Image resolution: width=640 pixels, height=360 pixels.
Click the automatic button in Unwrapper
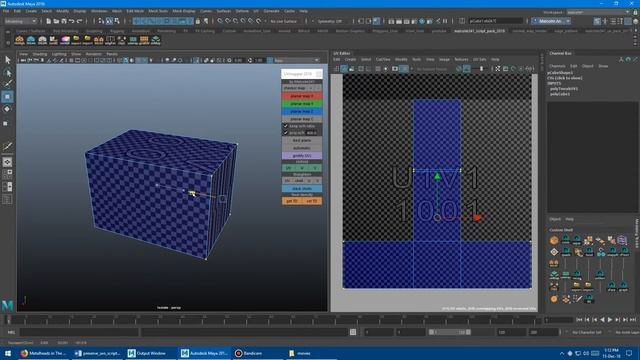coord(302,148)
